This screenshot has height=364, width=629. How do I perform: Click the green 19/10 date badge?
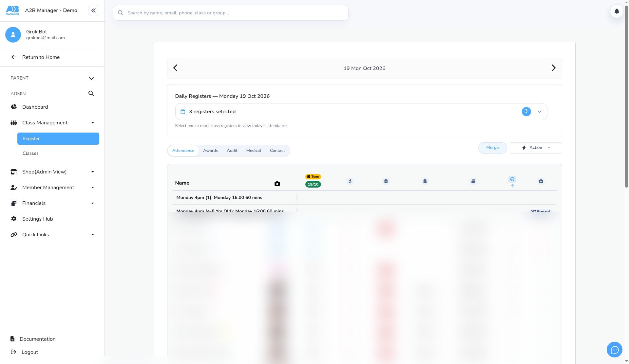(x=313, y=184)
